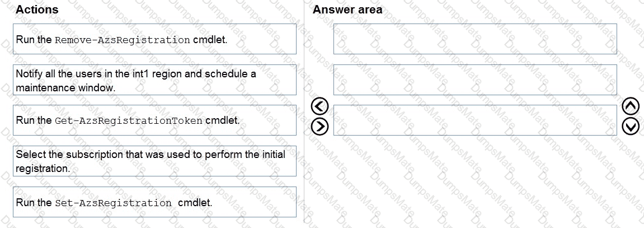This screenshot has width=644, height=228.
Task: Click the move left arrow button
Action: [319, 105]
